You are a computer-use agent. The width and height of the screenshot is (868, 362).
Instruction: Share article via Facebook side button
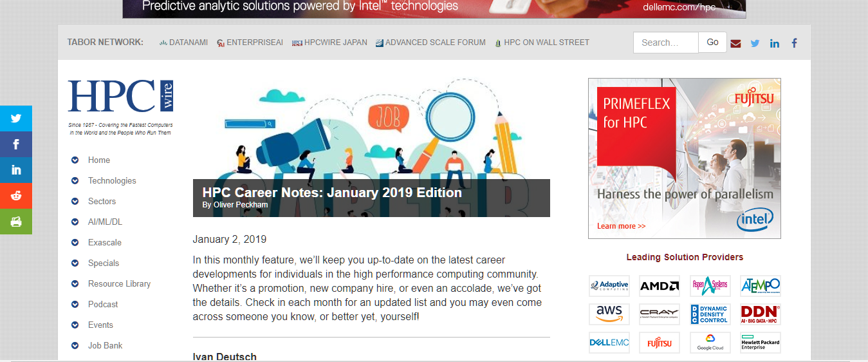point(16,144)
